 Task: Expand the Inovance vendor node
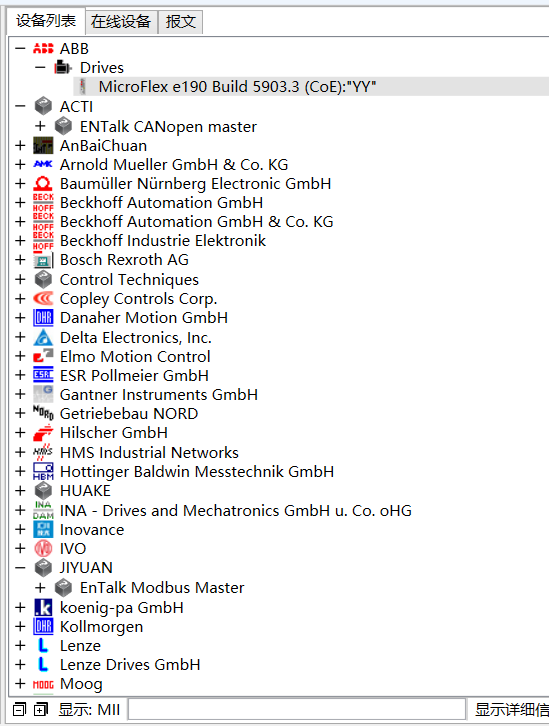click(x=20, y=529)
